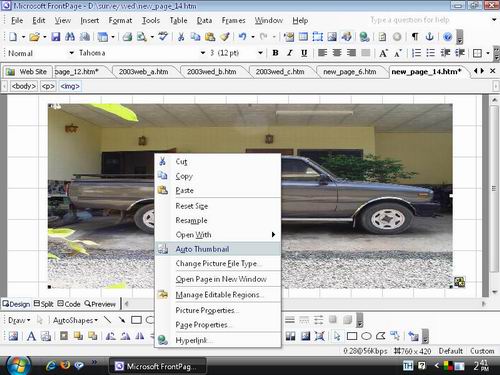The width and height of the screenshot is (500, 375).
Task: Click the Copy toolbar icon
Action: [195, 37]
